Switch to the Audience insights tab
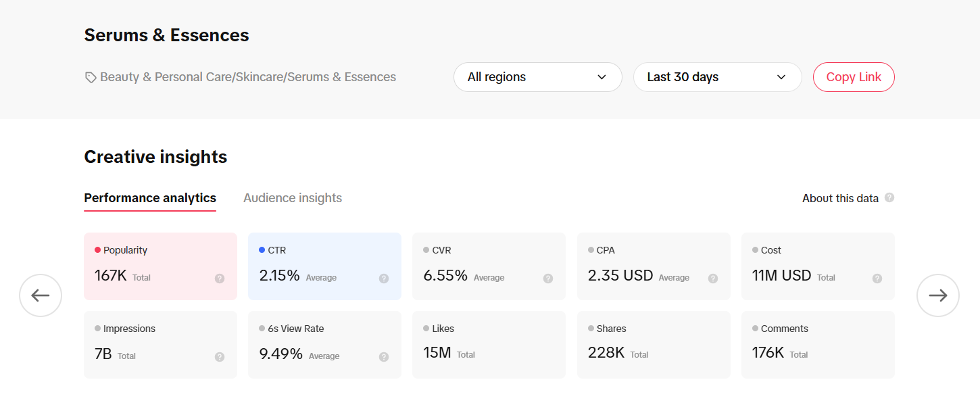This screenshot has height=407, width=980. [x=293, y=197]
